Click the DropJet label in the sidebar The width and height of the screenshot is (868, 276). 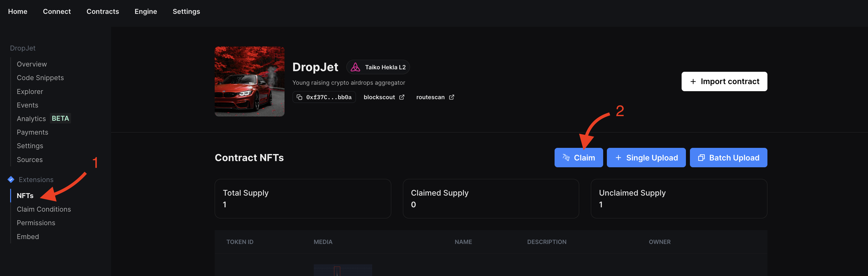[x=22, y=48]
